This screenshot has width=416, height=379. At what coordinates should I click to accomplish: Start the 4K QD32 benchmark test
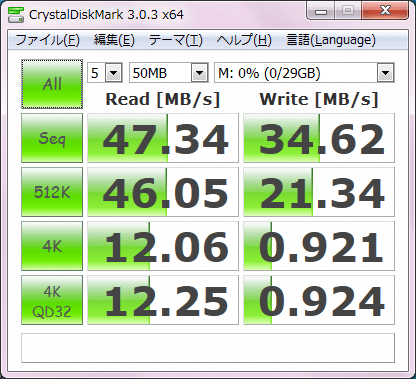pyautogui.click(x=52, y=300)
